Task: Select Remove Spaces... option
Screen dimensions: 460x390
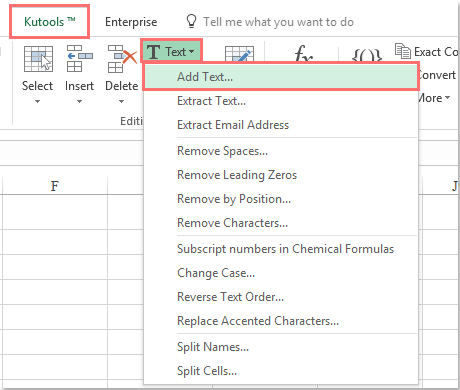Action: pos(281,151)
